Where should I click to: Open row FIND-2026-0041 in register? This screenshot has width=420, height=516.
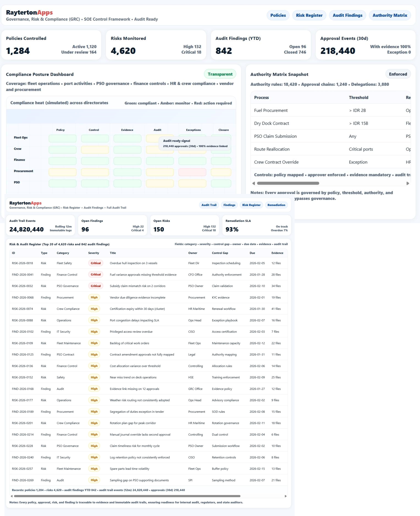[x=23, y=275]
